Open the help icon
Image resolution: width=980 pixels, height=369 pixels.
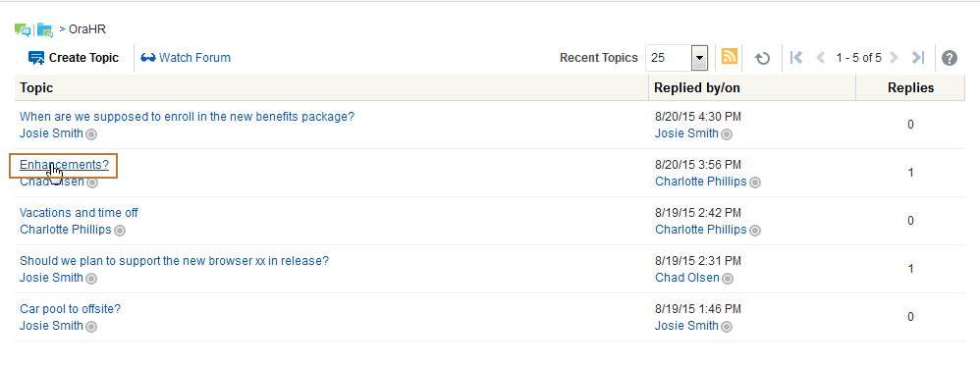950,58
